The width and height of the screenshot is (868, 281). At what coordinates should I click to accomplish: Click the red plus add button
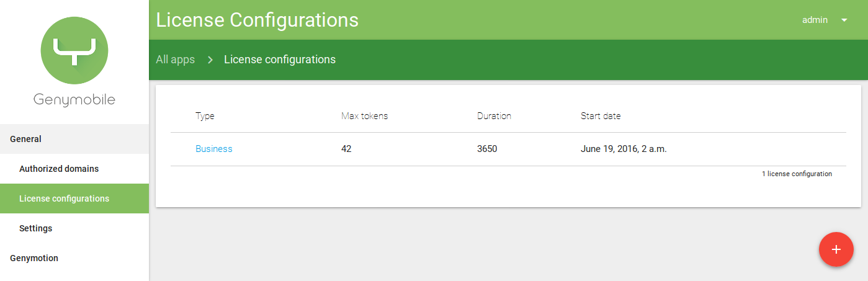click(836, 249)
